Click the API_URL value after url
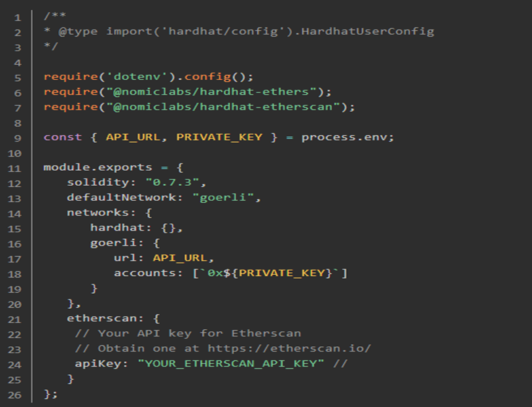This screenshot has width=532, height=407. click(x=180, y=258)
